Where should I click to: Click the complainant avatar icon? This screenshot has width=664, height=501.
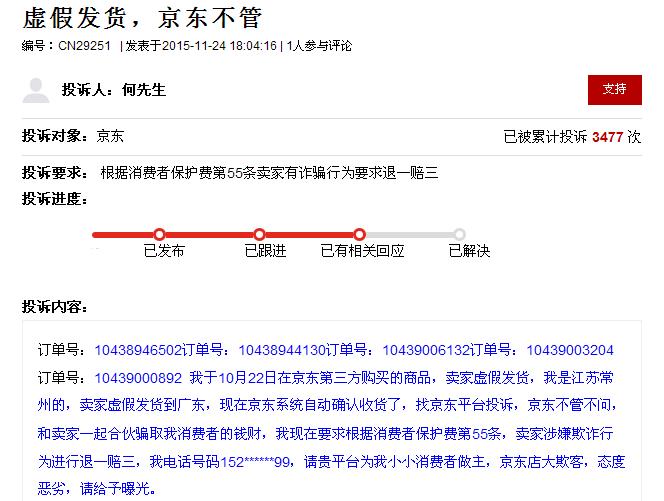tap(36, 90)
